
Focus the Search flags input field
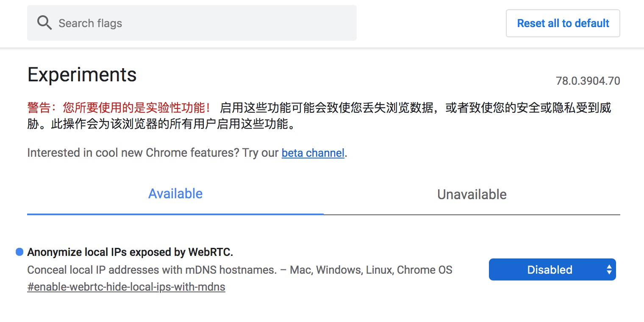click(x=192, y=23)
